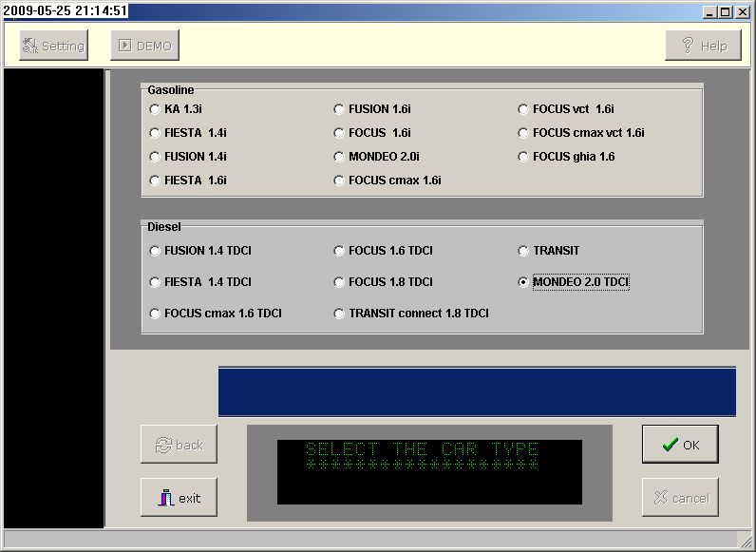
Task: Pick the TRANSIT diesel option
Action: [524, 251]
